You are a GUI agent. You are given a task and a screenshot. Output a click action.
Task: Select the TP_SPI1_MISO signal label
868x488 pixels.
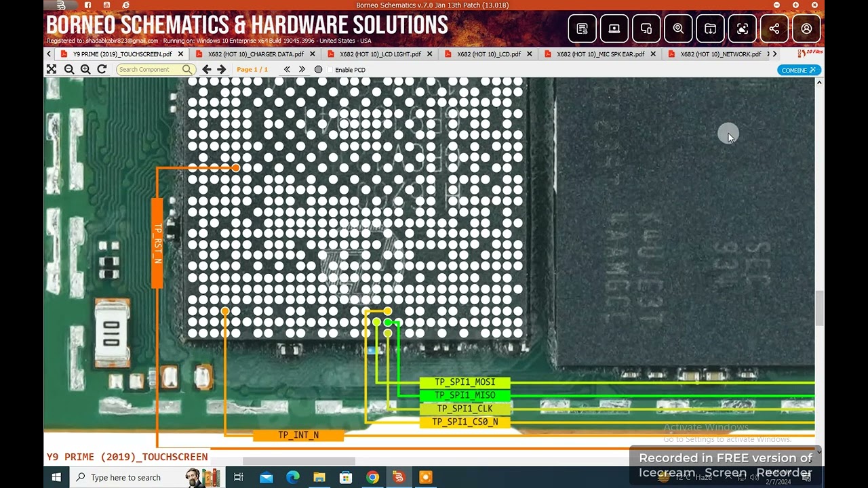pyautogui.click(x=465, y=395)
